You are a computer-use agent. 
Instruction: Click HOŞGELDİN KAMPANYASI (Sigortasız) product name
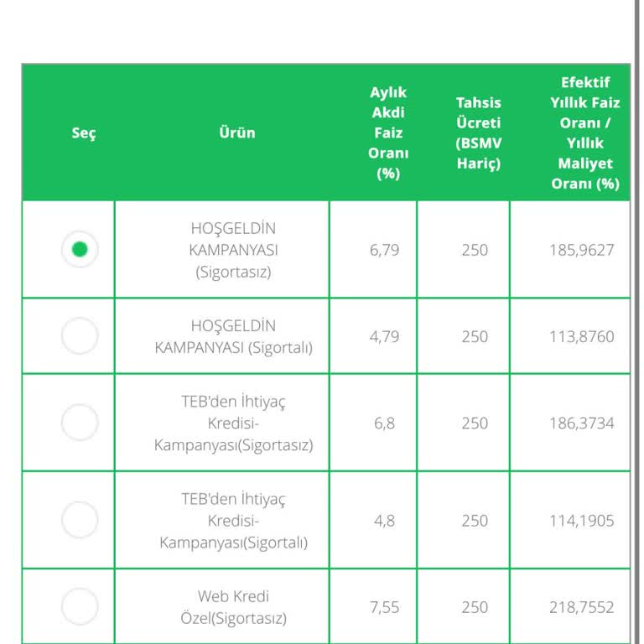tap(233, 250)
